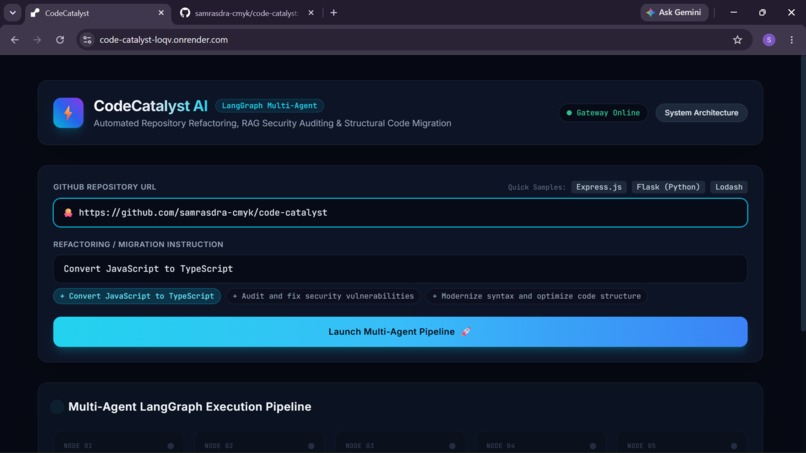Click the CodeCatalyst lightning bolt logo

(68, 113)
